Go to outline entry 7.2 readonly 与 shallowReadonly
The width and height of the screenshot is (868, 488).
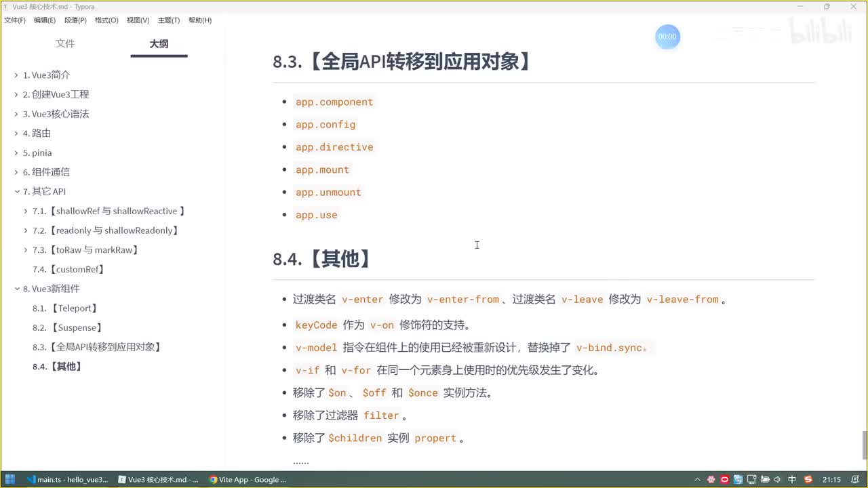[106, 230]
